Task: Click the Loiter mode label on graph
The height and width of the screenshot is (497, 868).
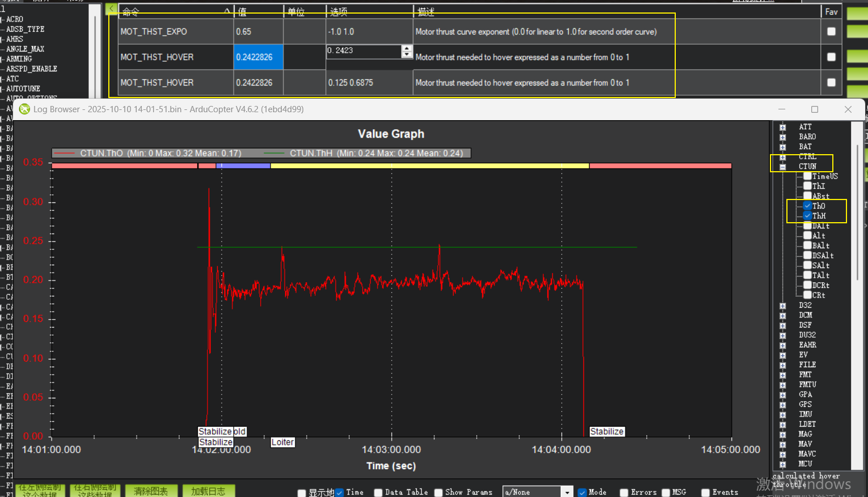Action: 282,442
